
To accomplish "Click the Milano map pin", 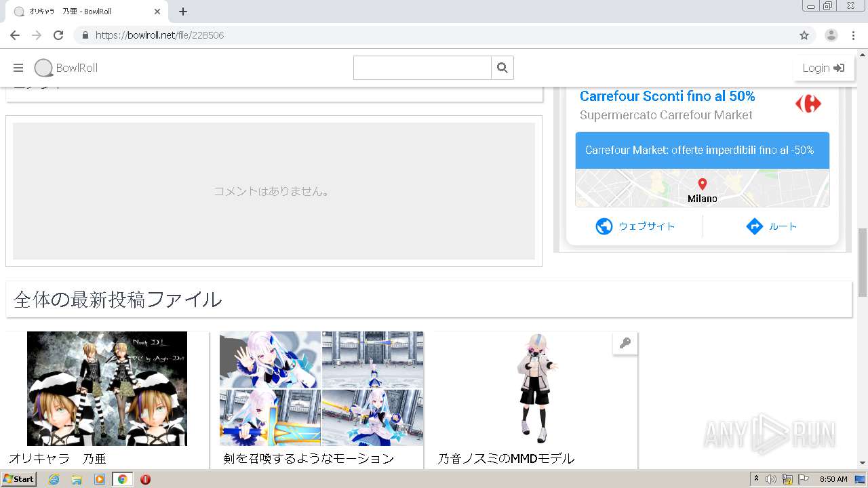I will click(703, 184).
